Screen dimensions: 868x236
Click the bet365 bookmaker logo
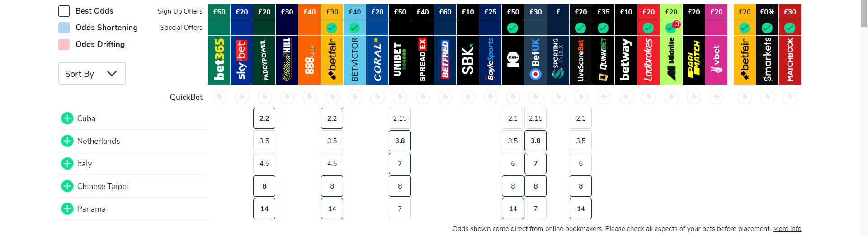[x=219, y=60]
